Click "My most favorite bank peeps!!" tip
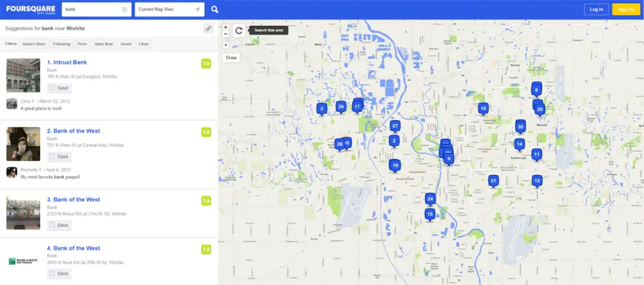Viewport: 644px width, 285px height. pyautogui.click(x=50, y=177)
